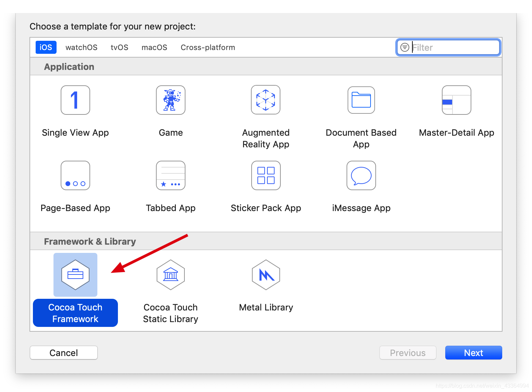
Task: Select the Master-Detail App icon
Action: click(457, 100)
